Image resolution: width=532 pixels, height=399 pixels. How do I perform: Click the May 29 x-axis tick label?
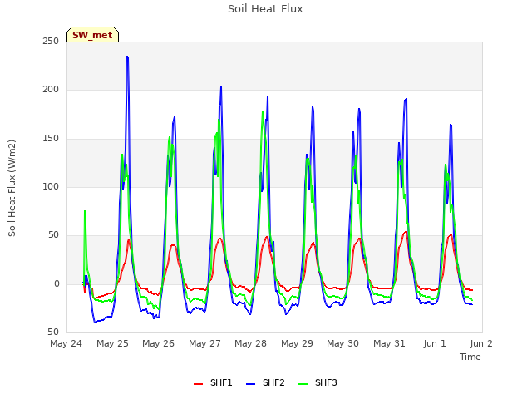(298, 343)
